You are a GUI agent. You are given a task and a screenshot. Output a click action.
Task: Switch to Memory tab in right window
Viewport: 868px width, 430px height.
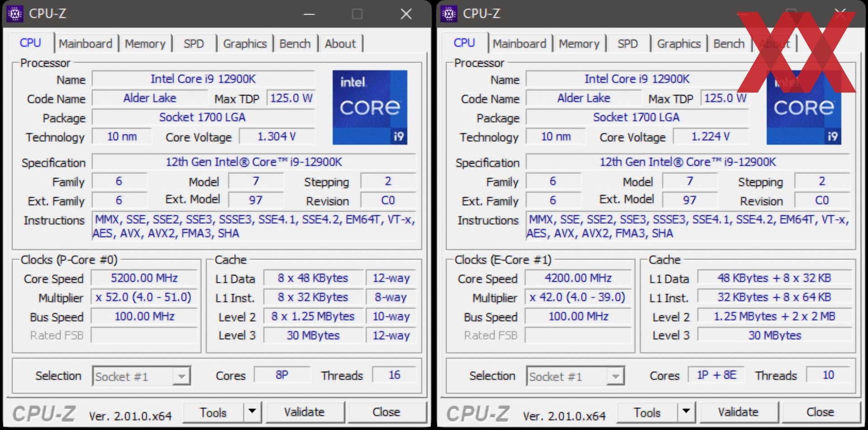tap(579, 44)
